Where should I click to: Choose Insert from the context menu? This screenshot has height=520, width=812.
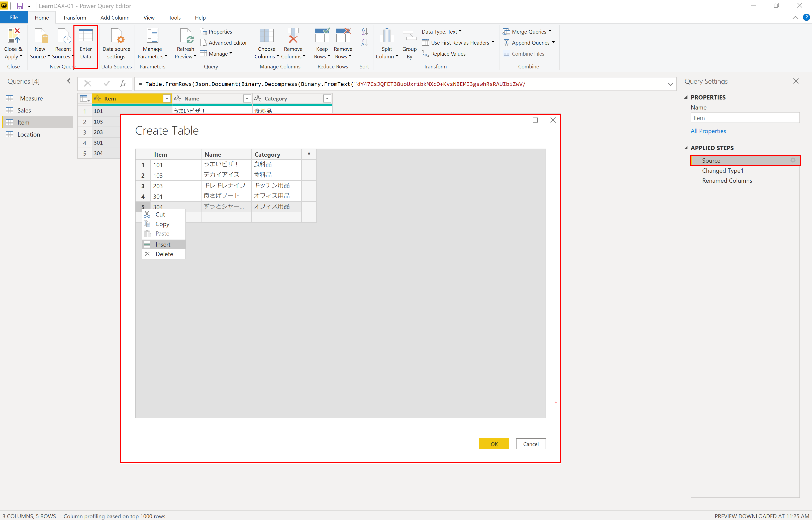(x=163, y=245)
